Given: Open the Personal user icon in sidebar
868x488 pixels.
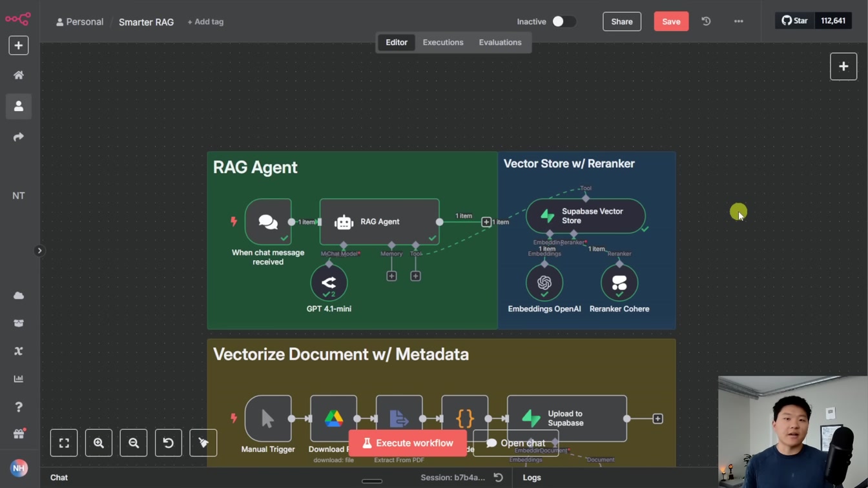Looking at the screenshot, I should (19, 106).
